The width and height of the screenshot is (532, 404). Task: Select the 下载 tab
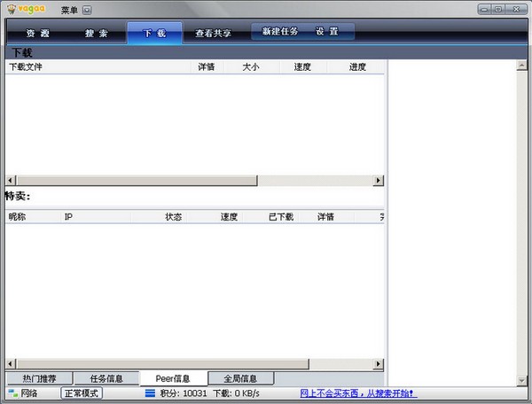[154, 34]
